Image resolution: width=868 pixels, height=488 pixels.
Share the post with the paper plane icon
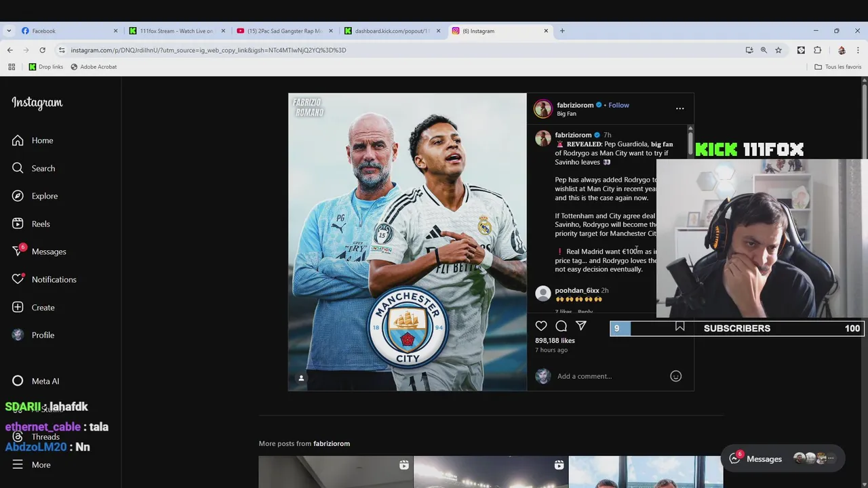coord(581,326)
